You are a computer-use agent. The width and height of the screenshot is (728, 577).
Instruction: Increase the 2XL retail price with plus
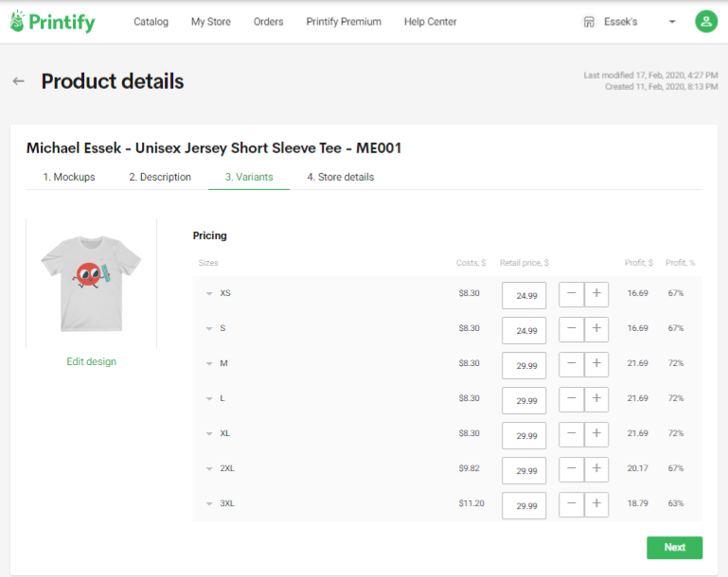click(x=596, y=469)
